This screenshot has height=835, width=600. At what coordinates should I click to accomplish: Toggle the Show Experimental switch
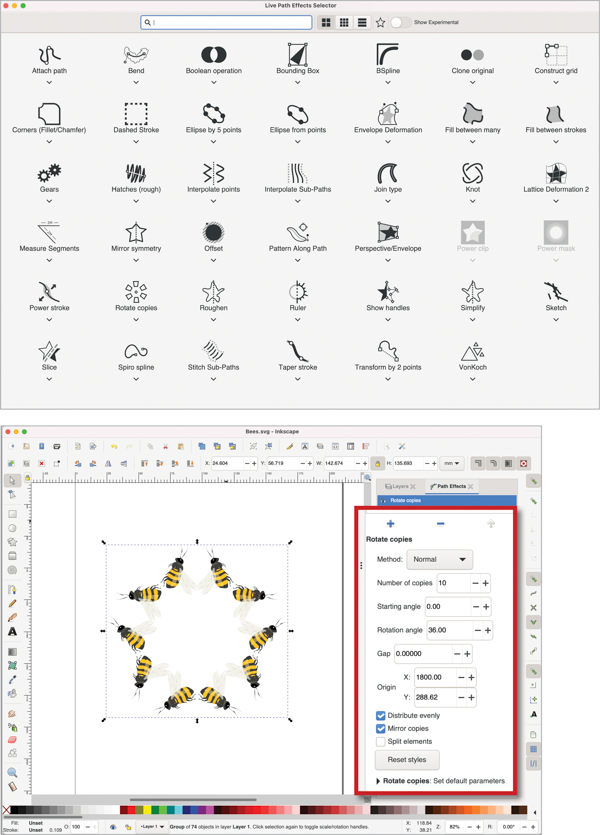coord(401,22)
